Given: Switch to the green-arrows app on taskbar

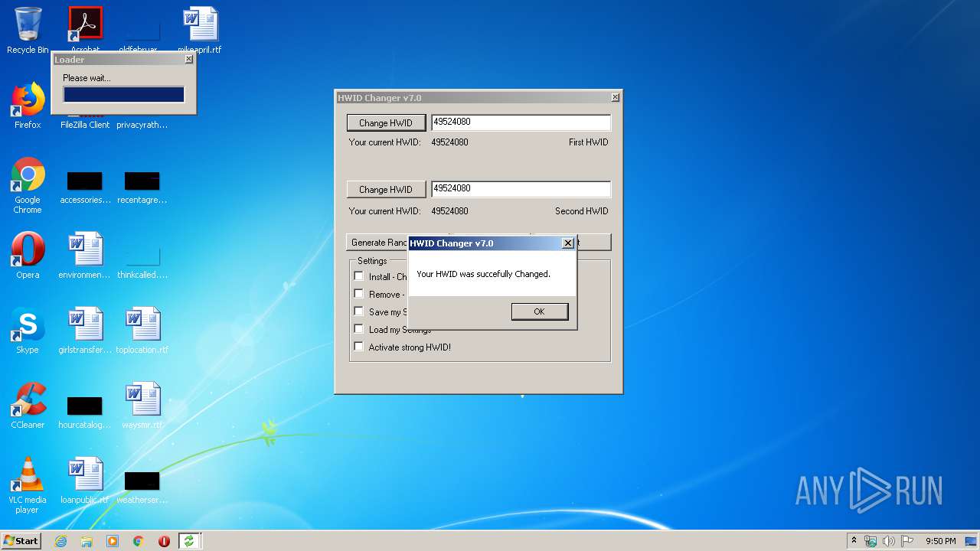Looking at the screenshot, I should [x=189, y=541].
